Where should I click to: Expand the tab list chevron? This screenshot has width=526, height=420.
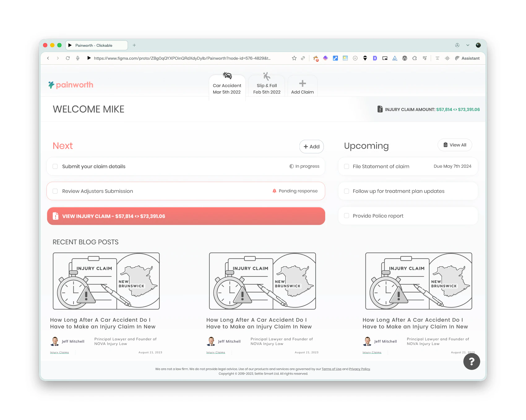click(468, 45)
